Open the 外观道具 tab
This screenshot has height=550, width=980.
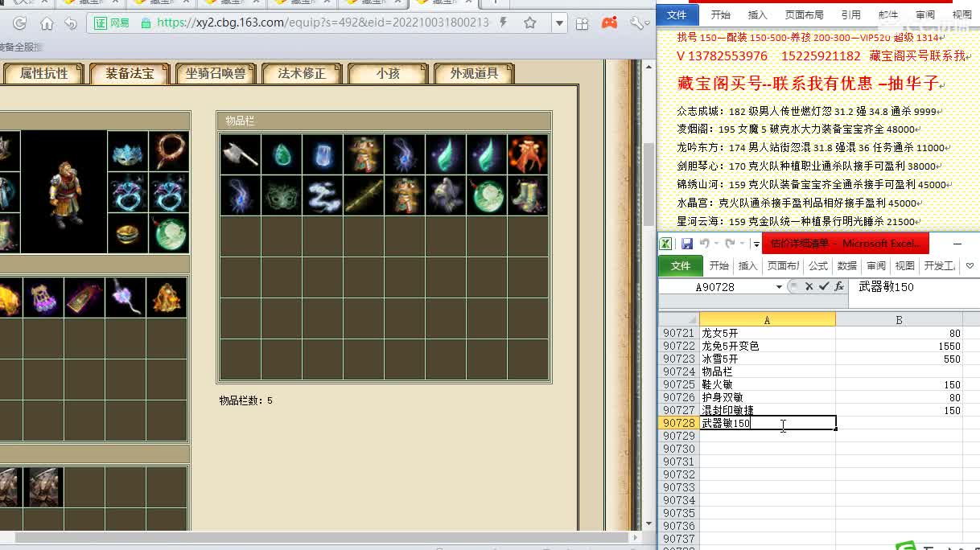474,74
